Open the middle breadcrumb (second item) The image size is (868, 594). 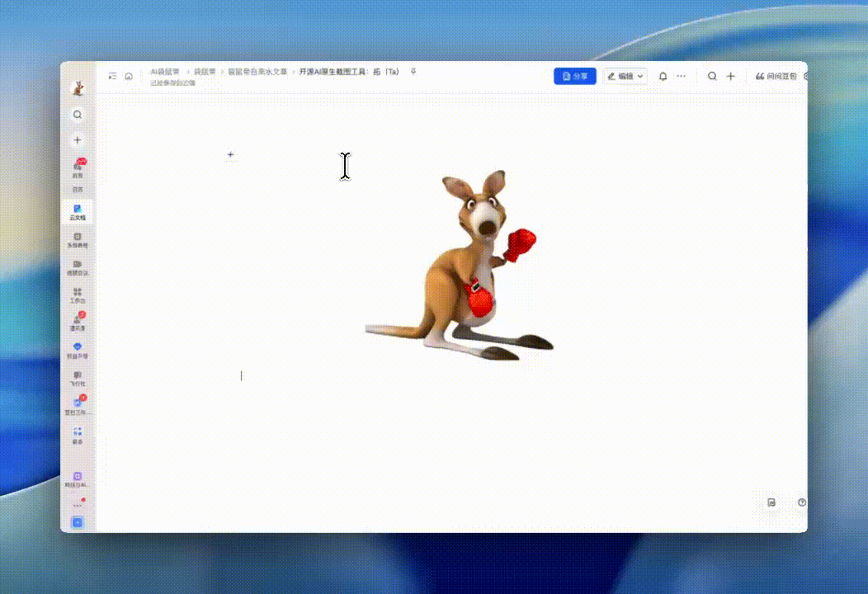(x=205, y=72)
